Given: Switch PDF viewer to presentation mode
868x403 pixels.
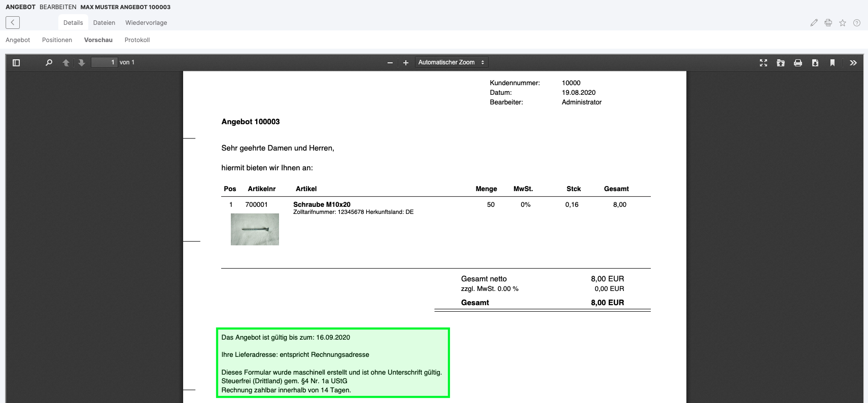Looking at the screenshot, I should point(763,63).
